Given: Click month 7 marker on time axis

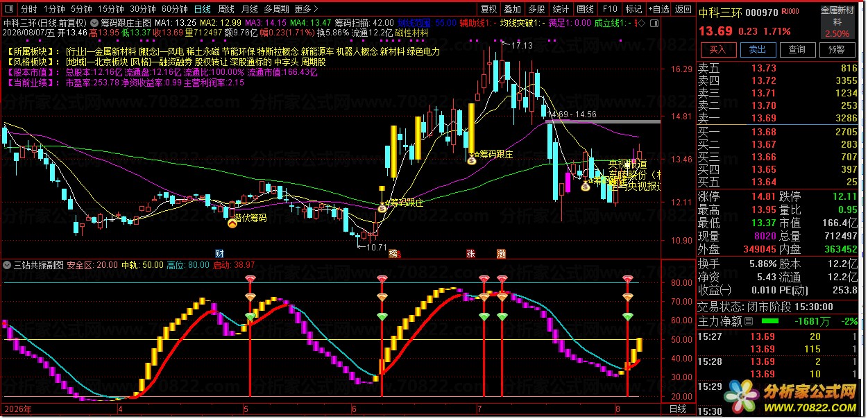Looking at the screenshot, I should 479,409.
